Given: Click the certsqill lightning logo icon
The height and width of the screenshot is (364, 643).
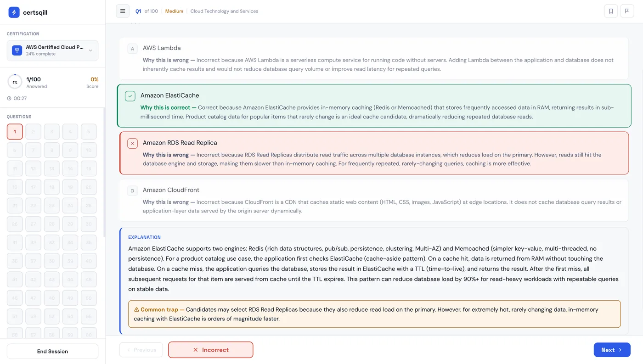Looking at the screenshot, I should pyautogui.click(x=14, y=12).
